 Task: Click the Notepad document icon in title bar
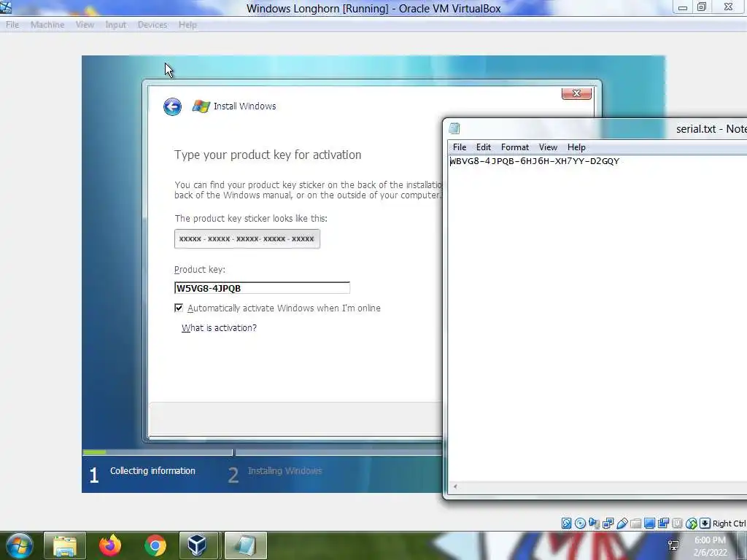click(454, 128)
